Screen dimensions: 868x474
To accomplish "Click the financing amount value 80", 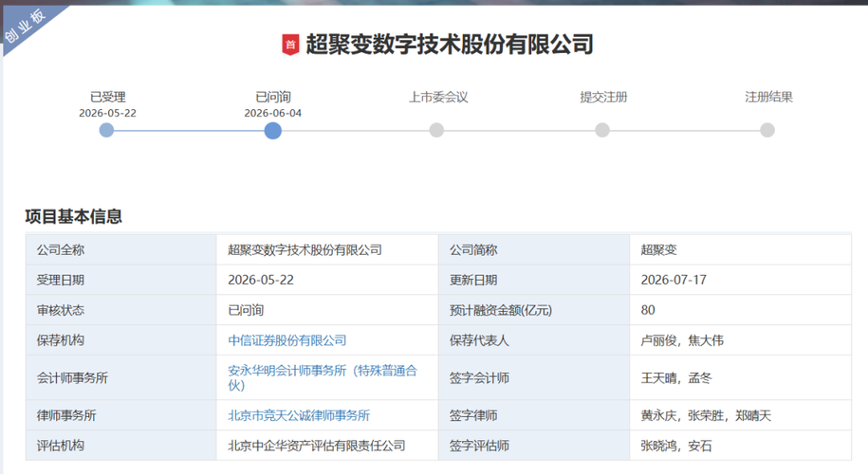I will [x=648, y=310].
